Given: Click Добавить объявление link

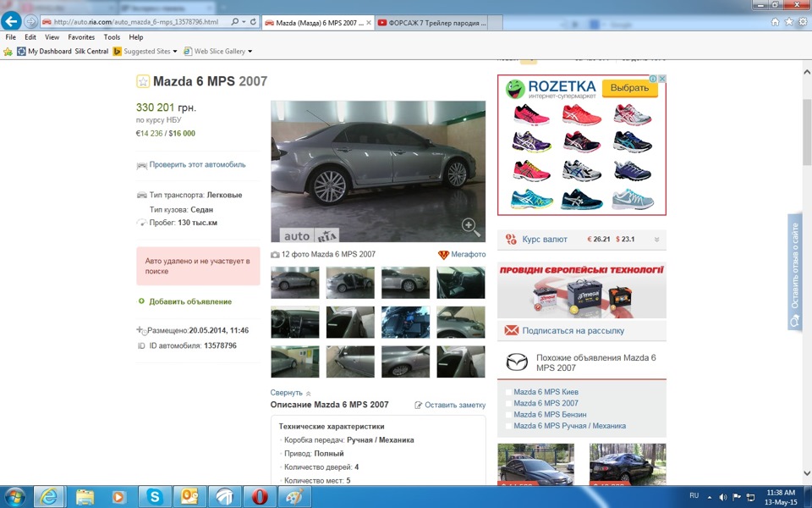Looking at the screenshot, I should 190,301.
